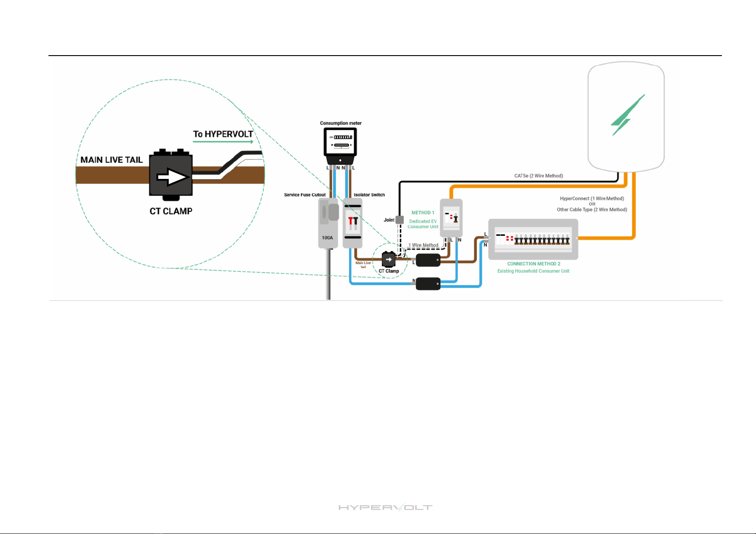Click the "100A" fuse rating text
756x534 pixels.
pyautogui.click(x=328, y=238)
